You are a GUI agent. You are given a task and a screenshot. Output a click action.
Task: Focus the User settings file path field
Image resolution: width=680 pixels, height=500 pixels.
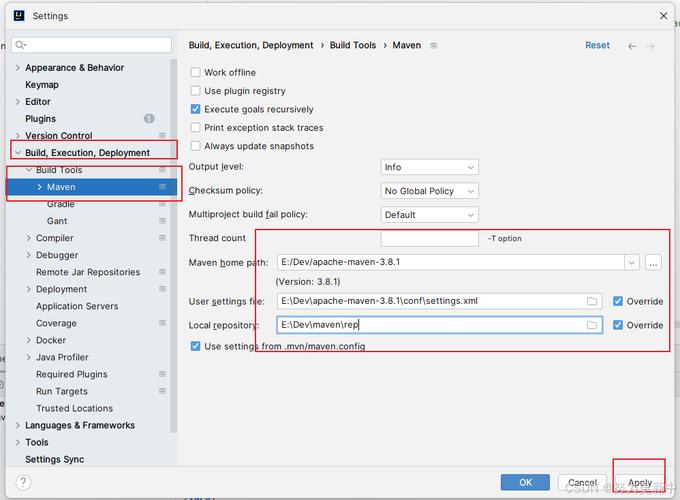439,301
